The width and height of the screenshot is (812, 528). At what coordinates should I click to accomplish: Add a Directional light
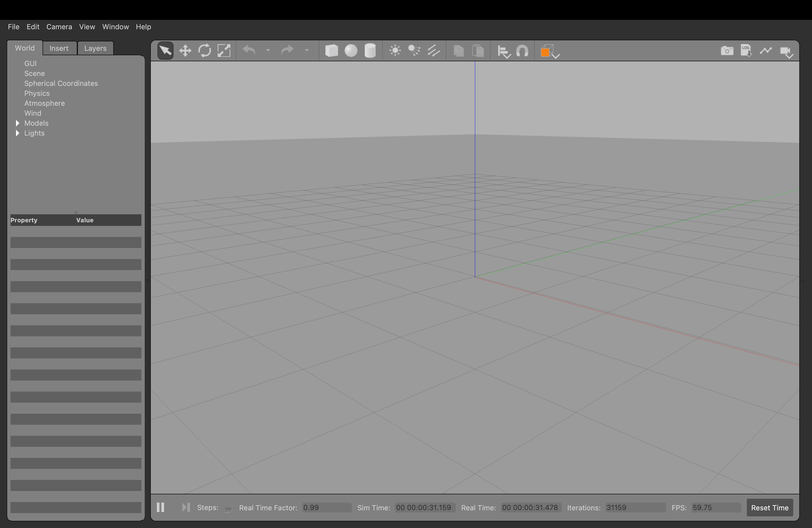tap(434, 51)
